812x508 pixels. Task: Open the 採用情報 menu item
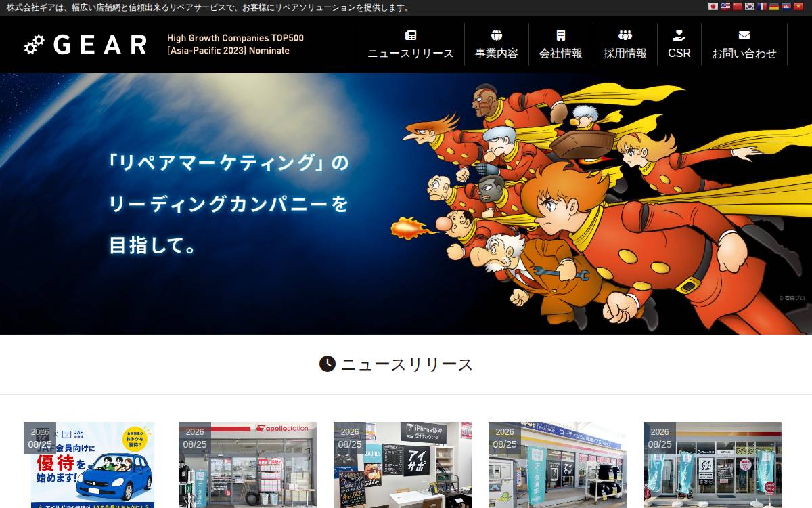click(x=625, y=45)
